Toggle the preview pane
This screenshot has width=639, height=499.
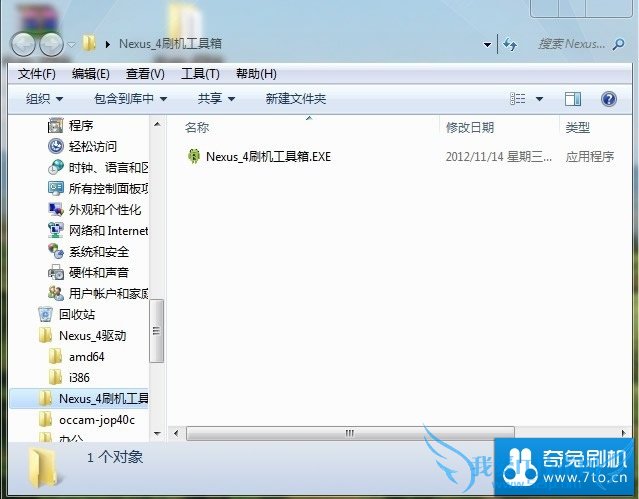(x=573, y=99)
